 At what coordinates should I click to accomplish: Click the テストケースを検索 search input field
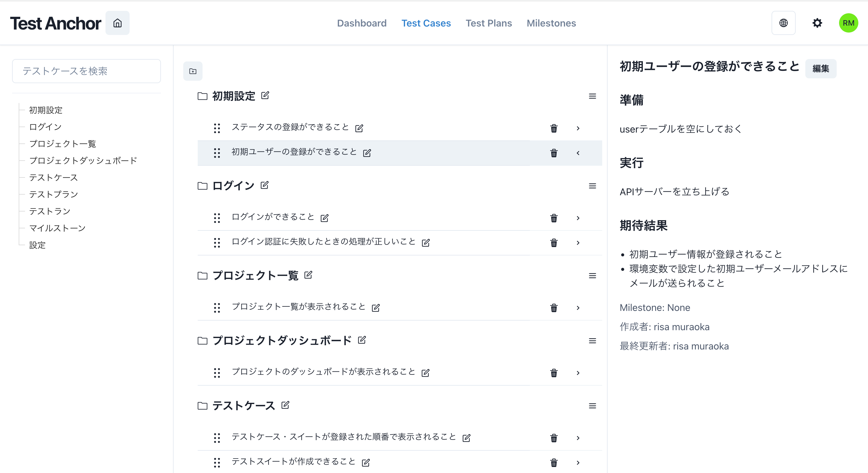point(87,71)
